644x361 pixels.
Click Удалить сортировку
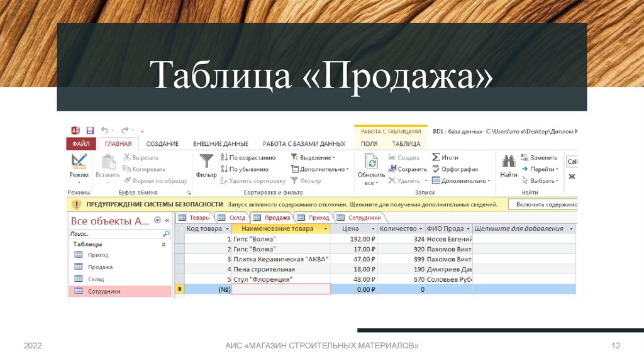(253, 181)
